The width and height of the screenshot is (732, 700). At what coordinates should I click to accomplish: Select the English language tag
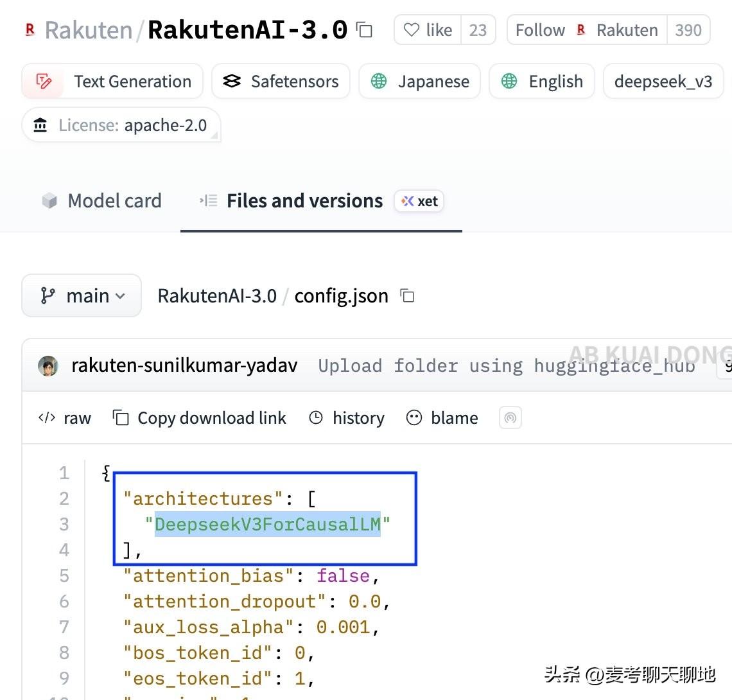[x=541, y=82]
